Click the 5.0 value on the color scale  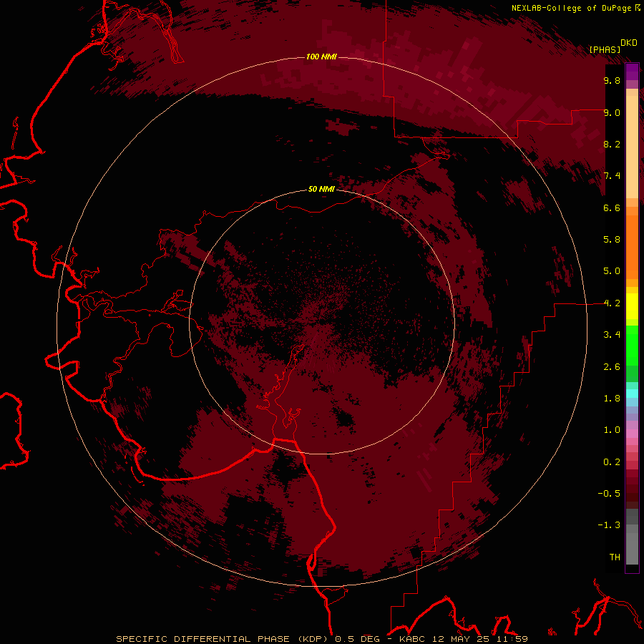(x=612, y=271)
